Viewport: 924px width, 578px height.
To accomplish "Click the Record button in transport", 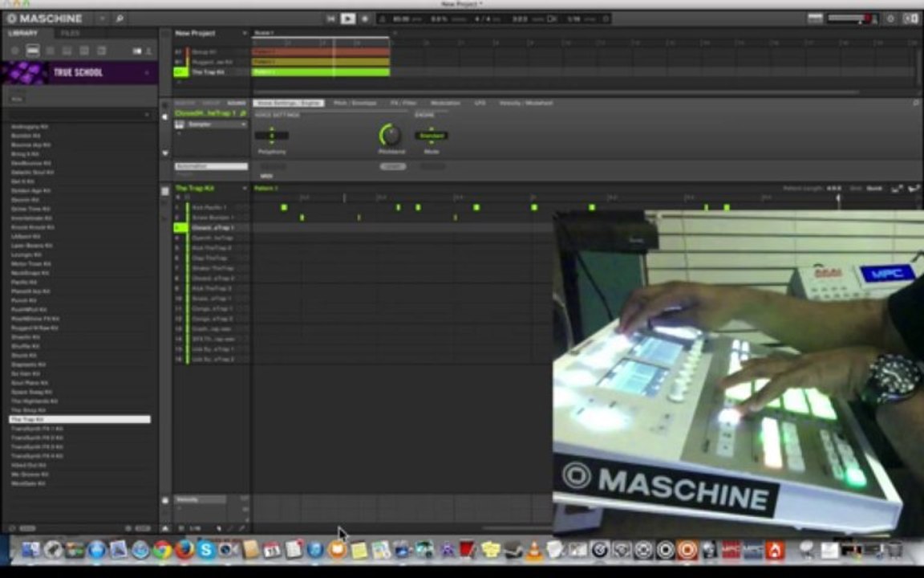I will pos(365,19).
